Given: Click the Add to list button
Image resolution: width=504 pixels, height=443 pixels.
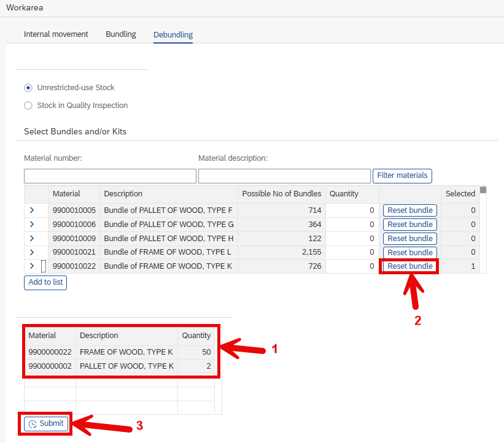Looking at the screenshot, I should point(45,282).
